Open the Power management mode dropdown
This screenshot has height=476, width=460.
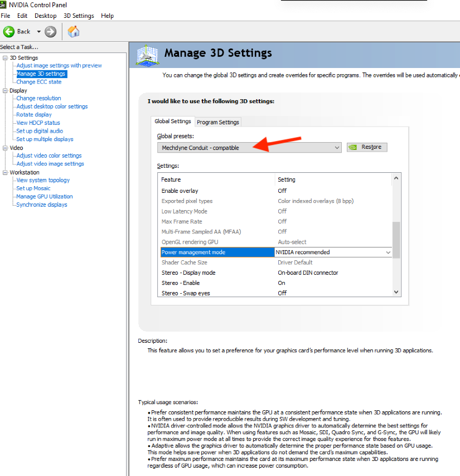[x=388, y=252]
